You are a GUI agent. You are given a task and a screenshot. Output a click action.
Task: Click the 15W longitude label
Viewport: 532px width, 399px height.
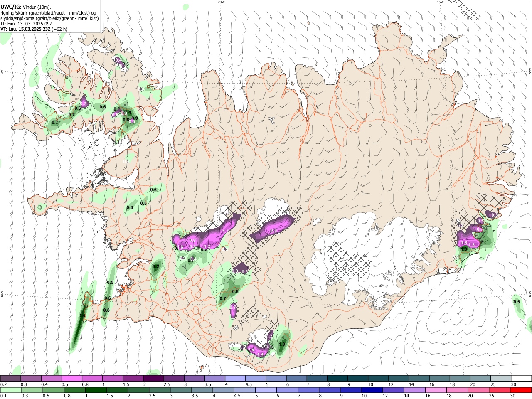coord(440,2)
